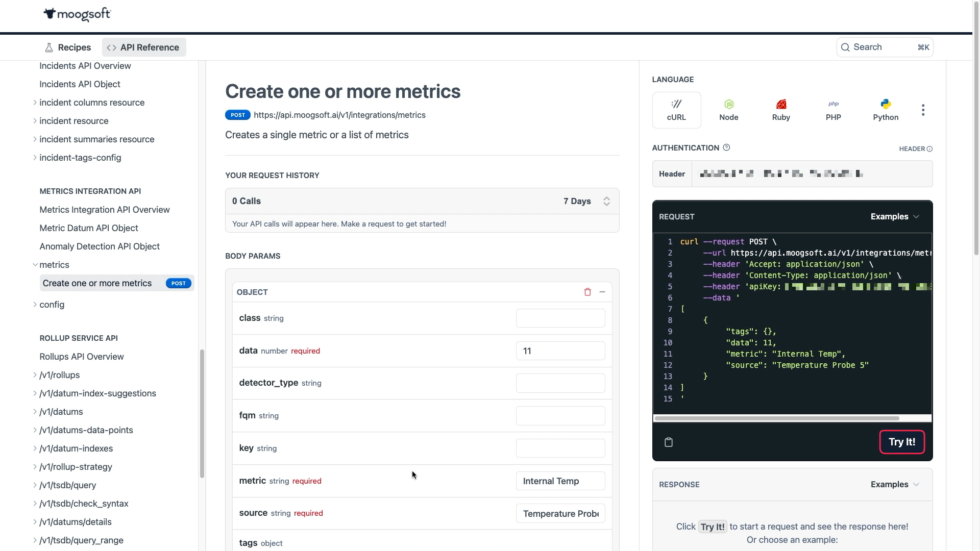Viewport: 980px width, 551px height.
Task: Delete the body param object (trash icon)
Action: pyautogui.click(x=587, y=292)
